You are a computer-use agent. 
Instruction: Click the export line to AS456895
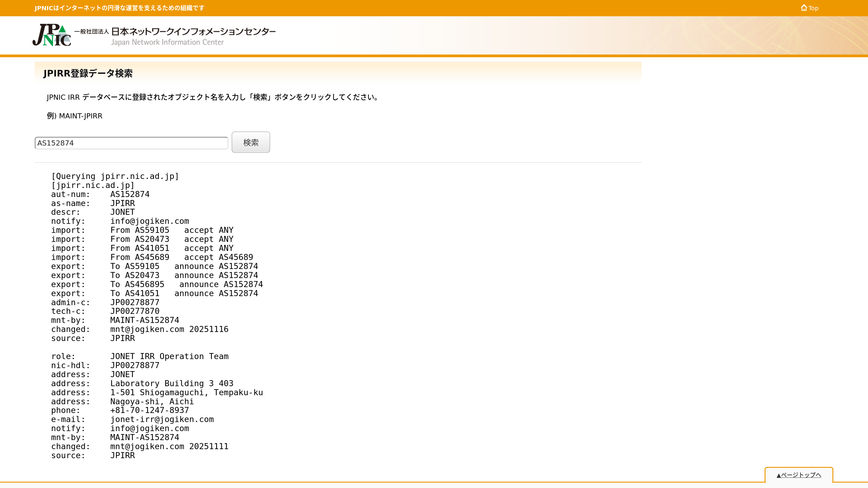157,285
